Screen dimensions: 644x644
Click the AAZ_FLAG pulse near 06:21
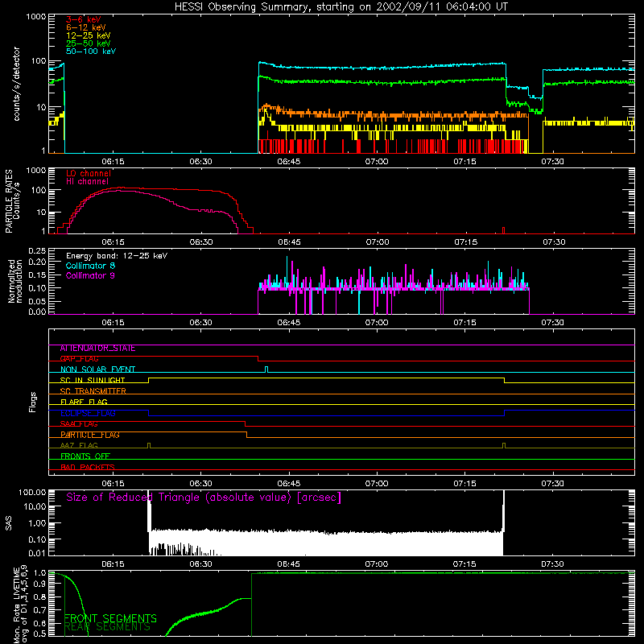tap(149, 446)
